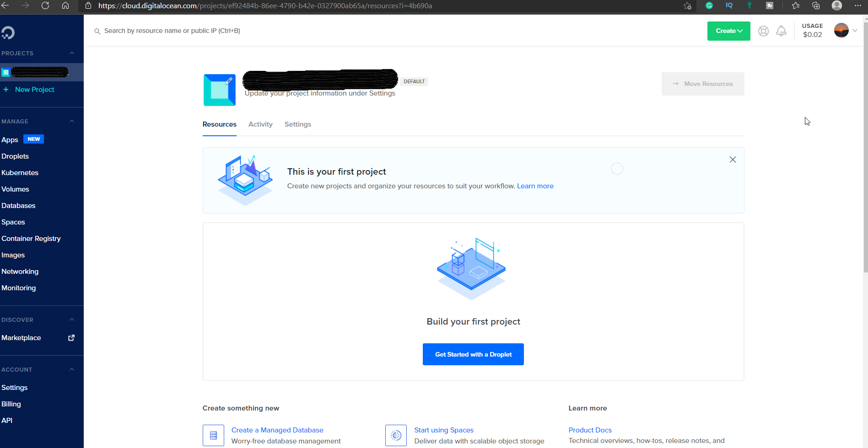Open Images in the sidebar

pos(13,255)
